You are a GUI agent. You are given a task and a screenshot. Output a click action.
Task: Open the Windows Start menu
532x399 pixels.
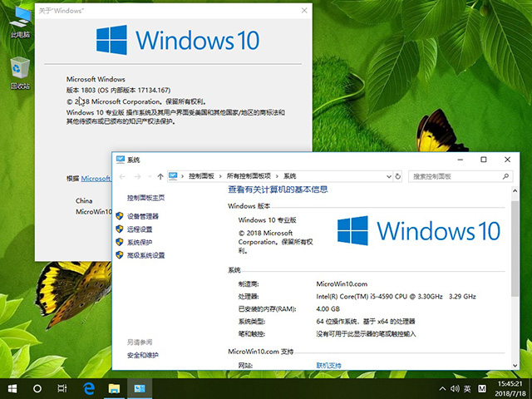12,388
